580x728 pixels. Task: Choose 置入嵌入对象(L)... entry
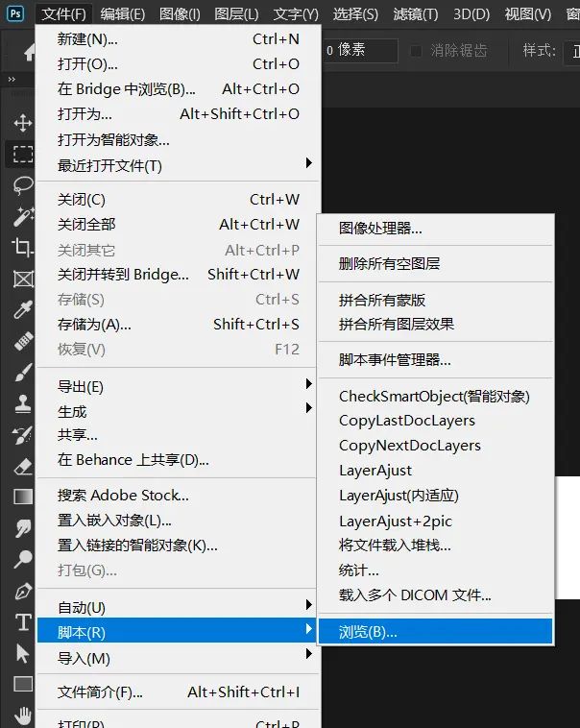(179, 520)
